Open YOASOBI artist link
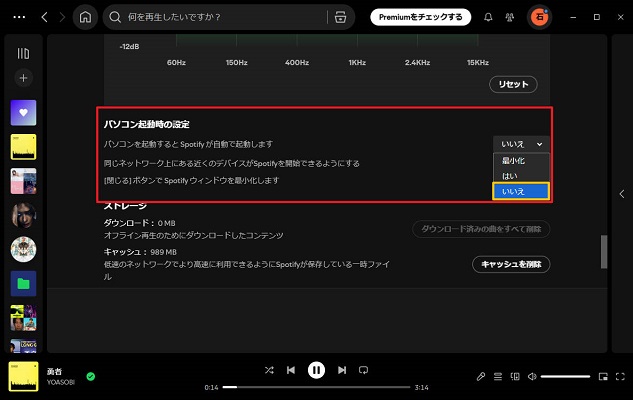 click(x=61, y=382)
